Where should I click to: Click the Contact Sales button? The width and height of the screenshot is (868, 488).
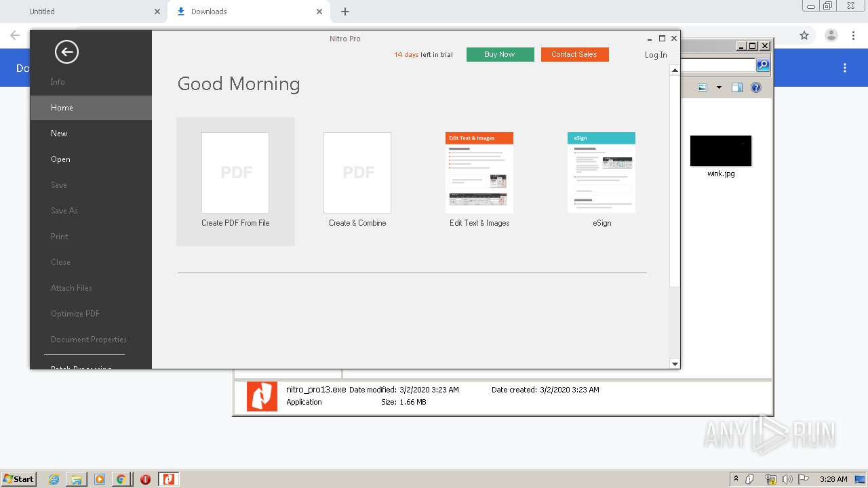click(x=574, y=54)
